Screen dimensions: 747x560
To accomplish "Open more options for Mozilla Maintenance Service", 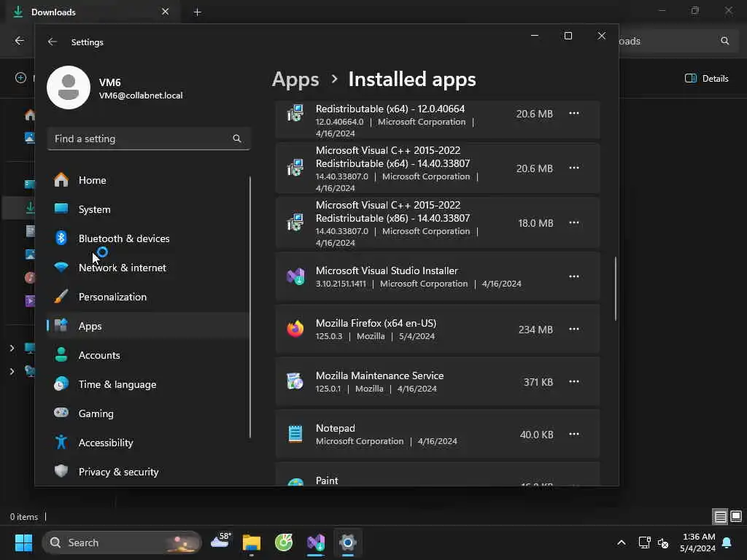I will coord(573,382).
